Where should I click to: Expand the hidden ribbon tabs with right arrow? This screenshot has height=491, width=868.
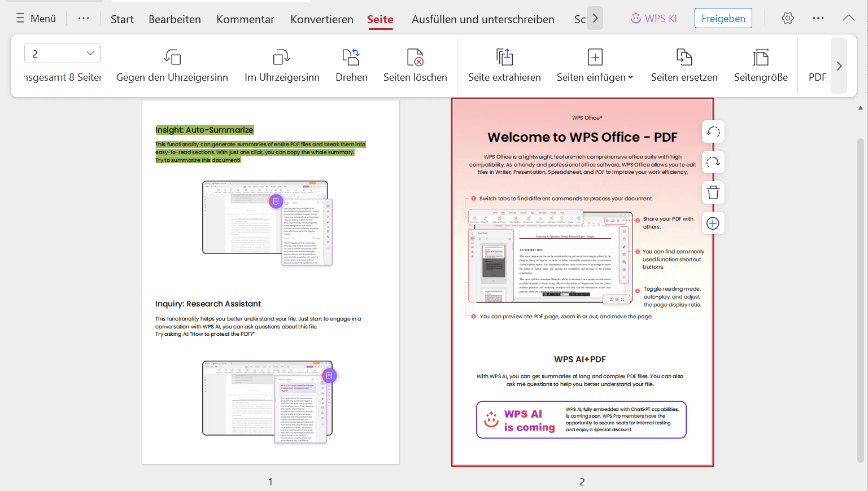(x=595, y=18)
